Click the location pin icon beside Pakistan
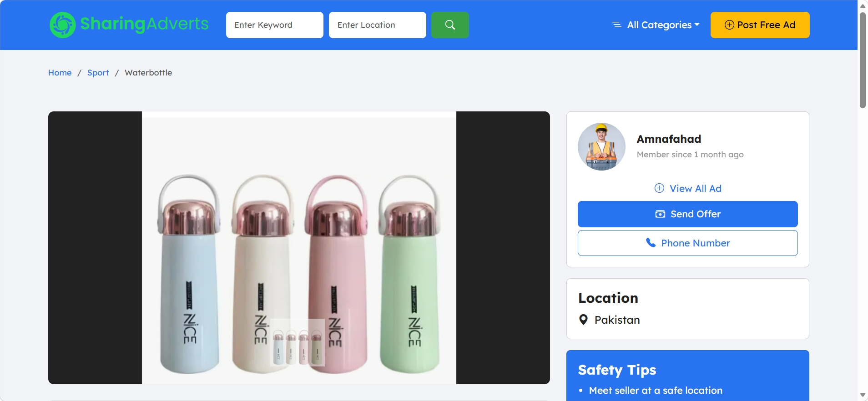The image size is (868, 401). [x=583, y=320]
